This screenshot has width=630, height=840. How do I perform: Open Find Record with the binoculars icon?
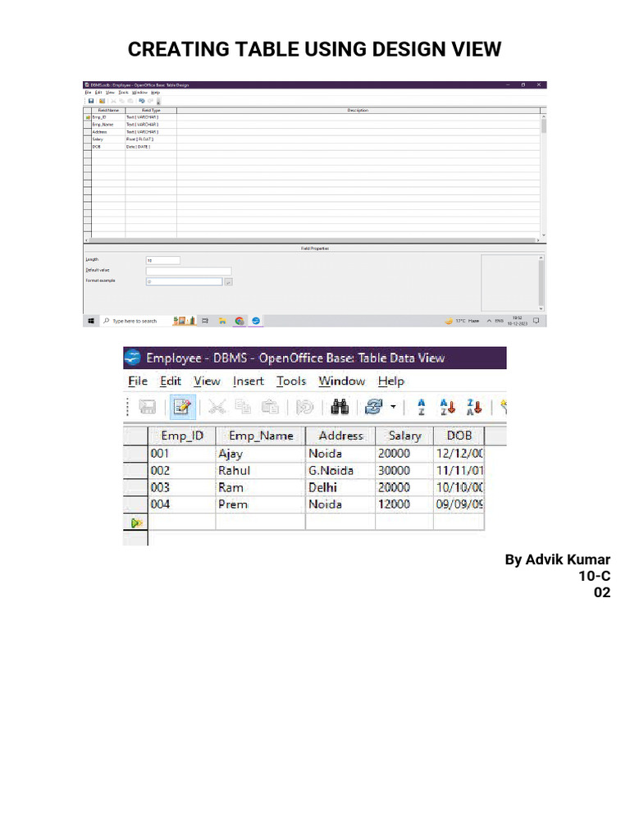point(340,407)
